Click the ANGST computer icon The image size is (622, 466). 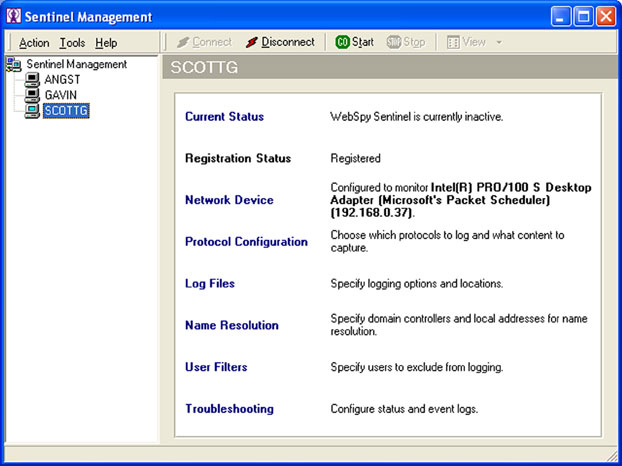[x=32, y=80]
